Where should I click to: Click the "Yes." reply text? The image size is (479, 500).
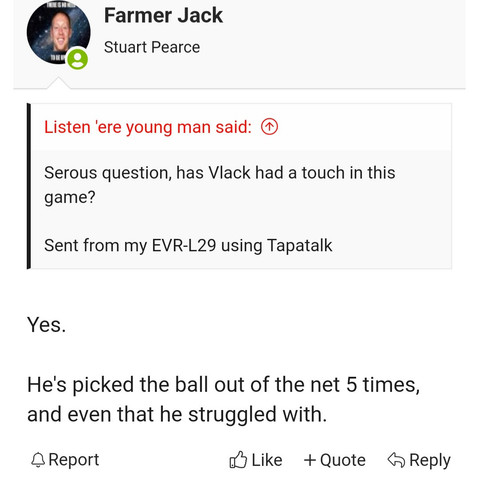point(46,325)
